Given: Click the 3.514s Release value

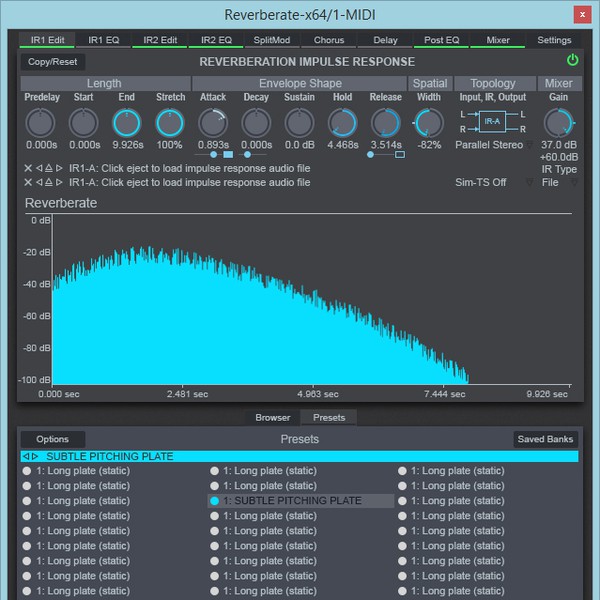Looking at the screenshot, I should pyautogui.click(x=386, y=145).
